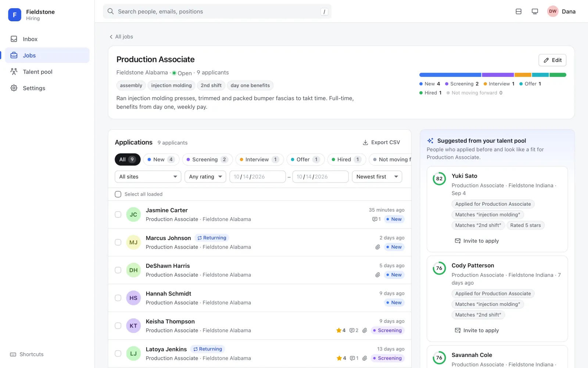588x368 pixels.
Task: Click the monitor display icon in header
Action: (x=535, y=11)
